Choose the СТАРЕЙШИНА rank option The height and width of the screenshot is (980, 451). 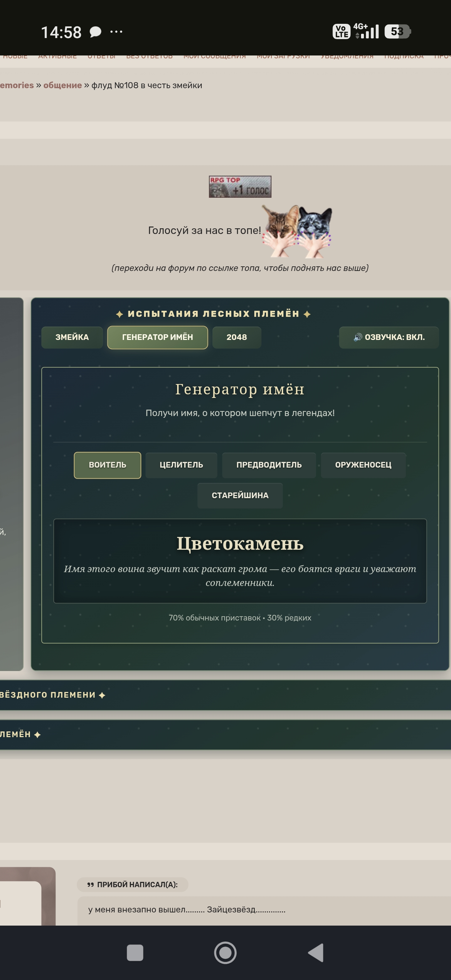point(240,495)
